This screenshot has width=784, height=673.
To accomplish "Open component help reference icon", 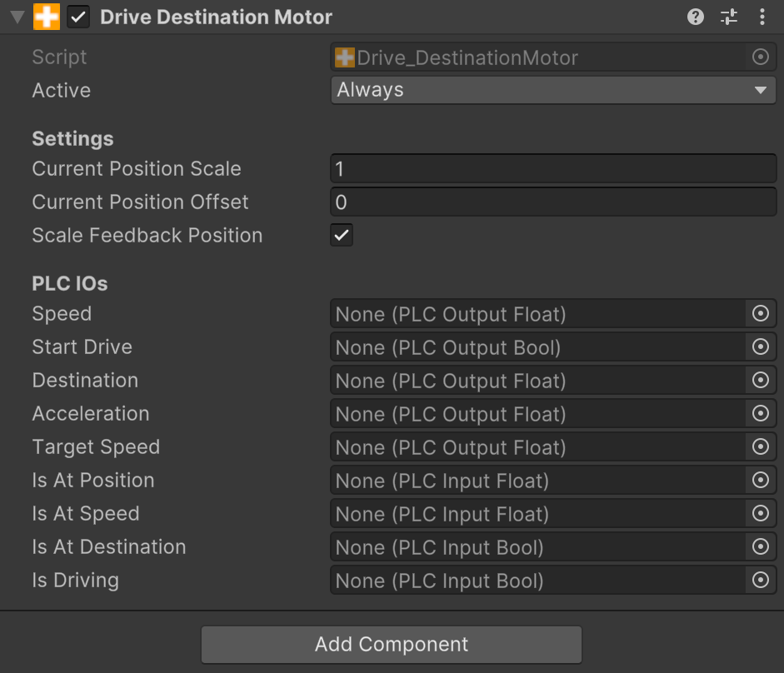I will point(696,17).
